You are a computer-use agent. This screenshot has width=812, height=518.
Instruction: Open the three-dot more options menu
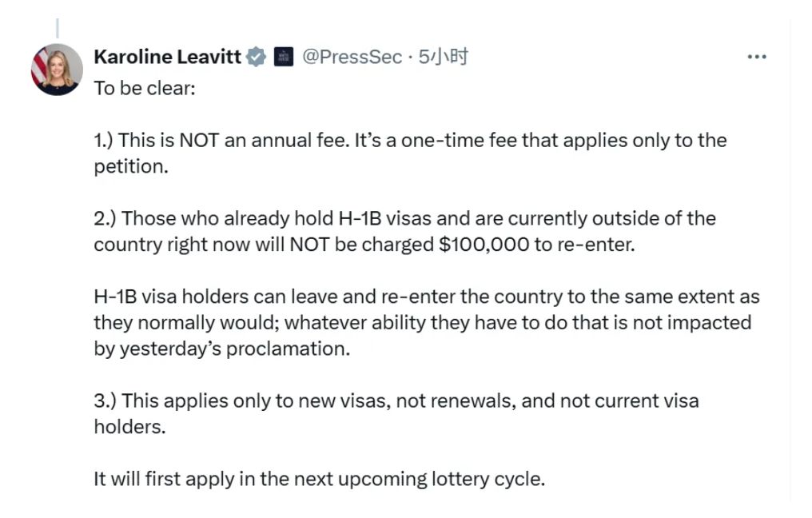point(756,58)
